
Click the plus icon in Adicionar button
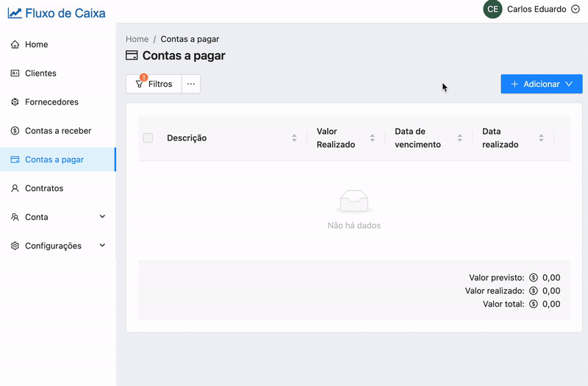point(514,84)
